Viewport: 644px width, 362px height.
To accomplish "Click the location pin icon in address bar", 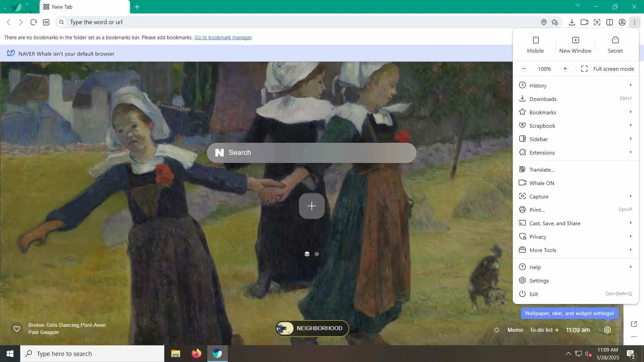I will pos(544,22).
